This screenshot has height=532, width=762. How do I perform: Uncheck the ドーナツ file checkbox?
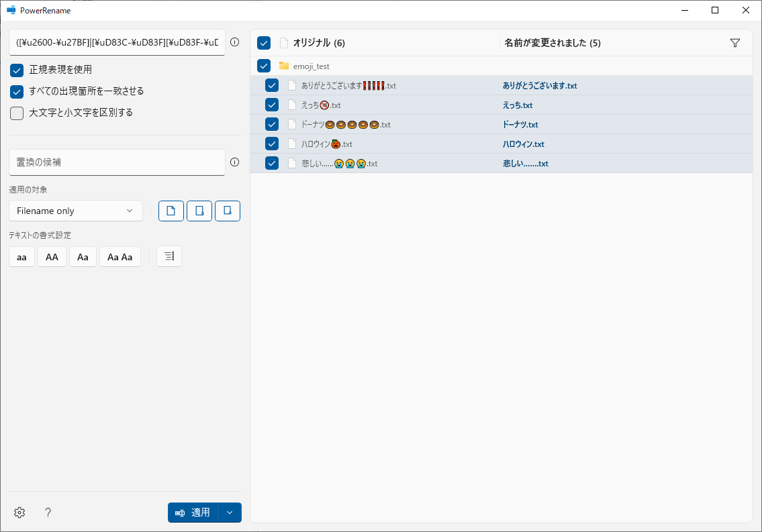click(x=272, y=124)
